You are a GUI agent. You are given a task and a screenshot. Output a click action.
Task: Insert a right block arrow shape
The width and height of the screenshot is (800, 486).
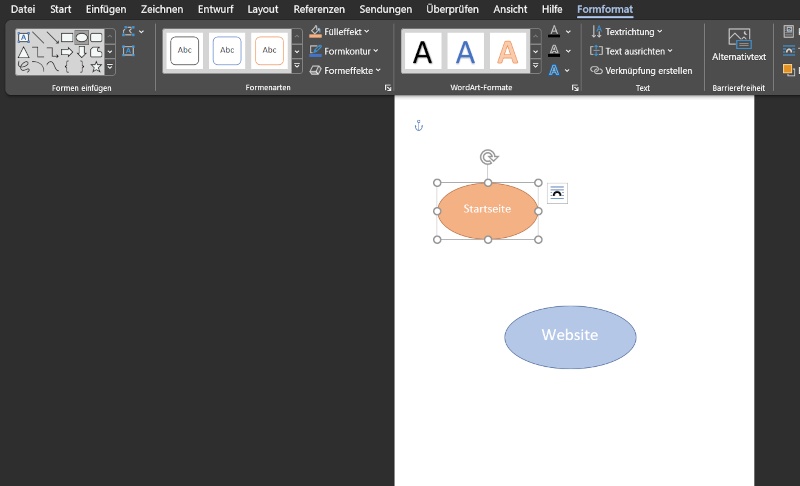pos(67,52)
